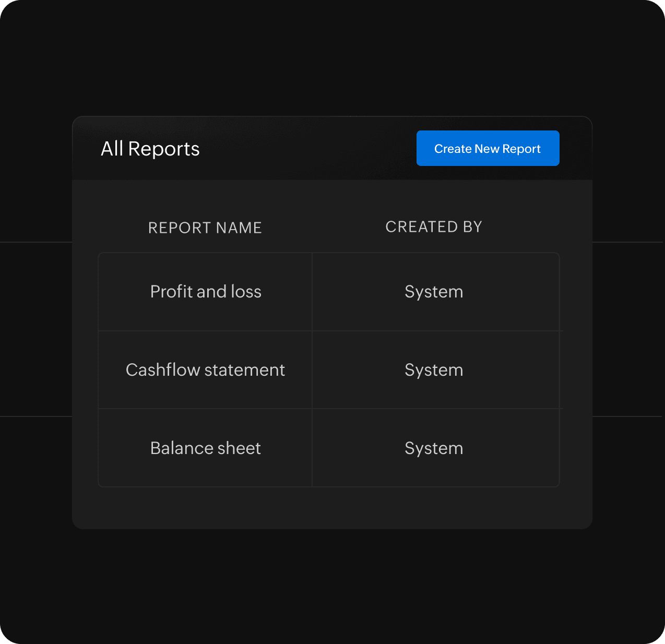Image resolution: width=665 pixels, height=644 pixels.
Task: Click the word "loss" in the first row
Action: (x=246, y=292)
